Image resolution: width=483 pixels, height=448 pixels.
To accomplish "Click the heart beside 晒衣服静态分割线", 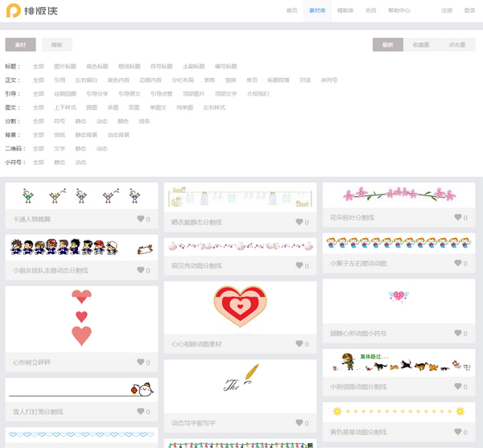I will tap(299, 222).
